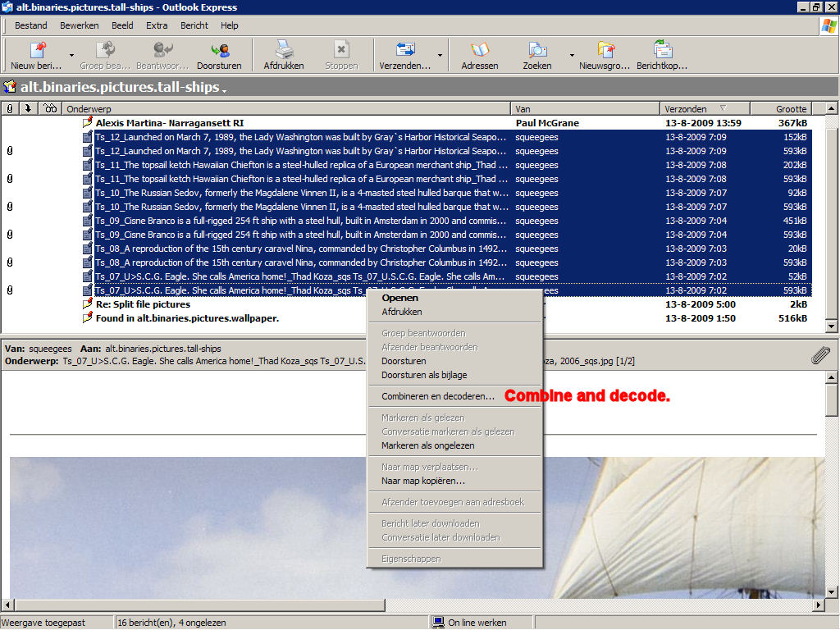This screenshot has height=630, width=840.
Task: Click the Groep beantwoorden toolbar icon
Action: 106,50
